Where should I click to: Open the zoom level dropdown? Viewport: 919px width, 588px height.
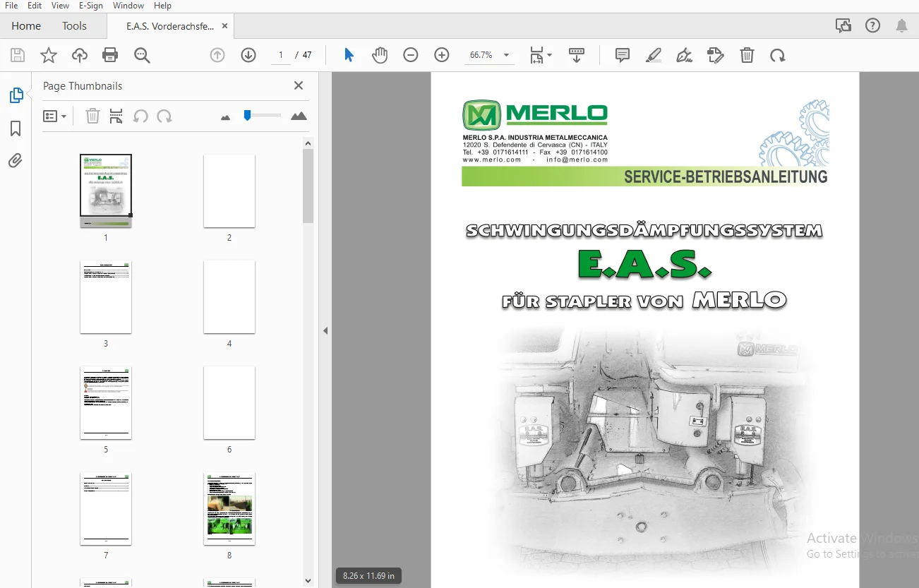click(x=506, y=55)
